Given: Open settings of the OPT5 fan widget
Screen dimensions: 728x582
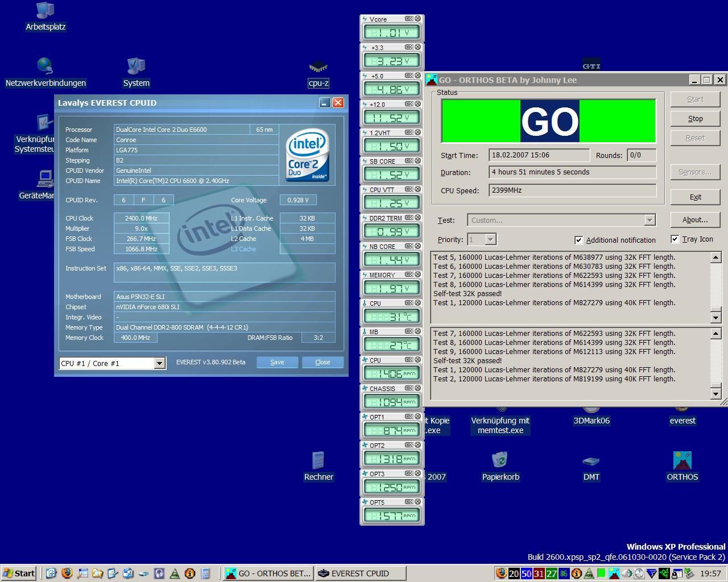Looking at the screenshot, I should [x=409, y=502].
